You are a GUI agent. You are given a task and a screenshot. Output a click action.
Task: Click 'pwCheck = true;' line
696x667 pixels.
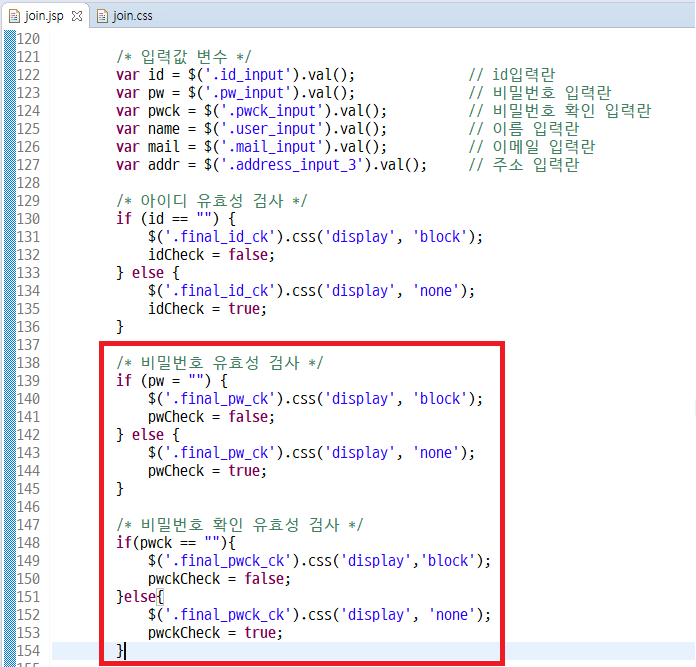pyautogui.click(x=207, y=471)
